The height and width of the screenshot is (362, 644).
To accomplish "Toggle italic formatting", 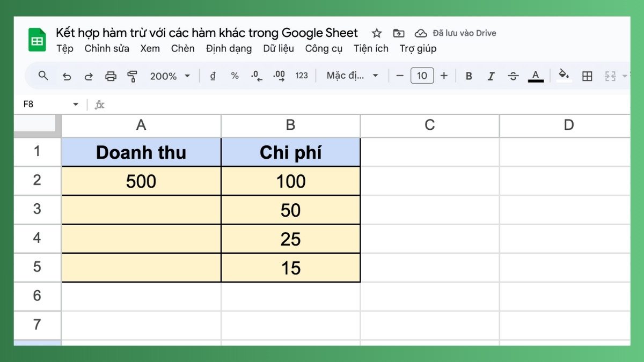I will click(491, 76).
